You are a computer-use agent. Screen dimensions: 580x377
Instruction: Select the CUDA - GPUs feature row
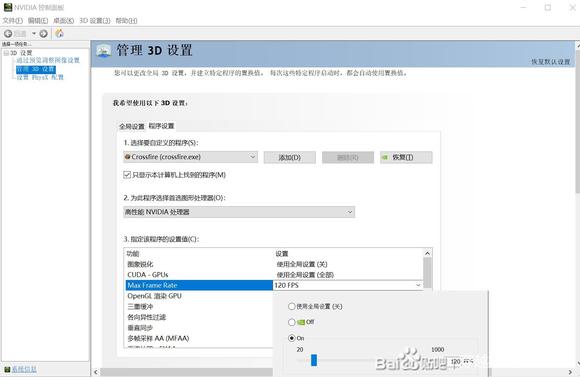pyautogui.click(x=199, y=275)
